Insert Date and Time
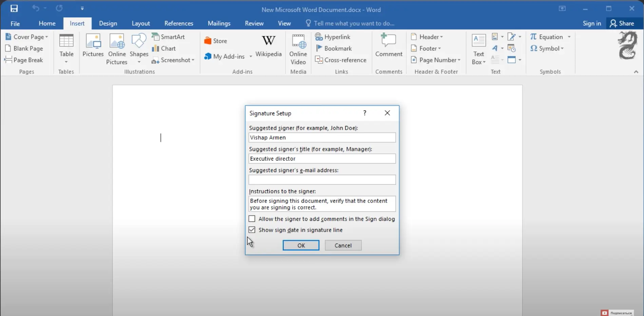 [x=511, y=48]
